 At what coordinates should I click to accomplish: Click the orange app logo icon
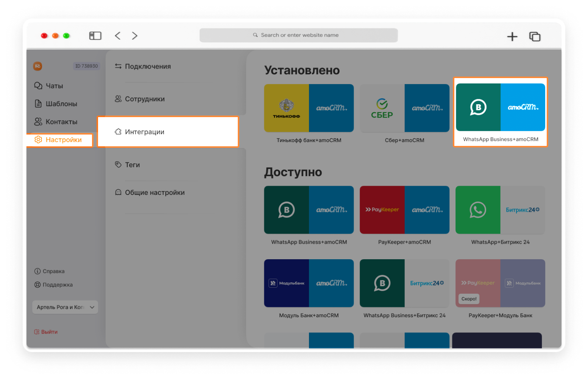(37, 66)
